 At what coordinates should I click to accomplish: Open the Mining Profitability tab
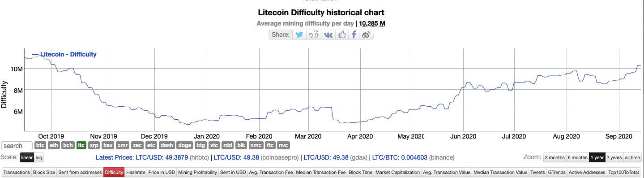[197, 172]
